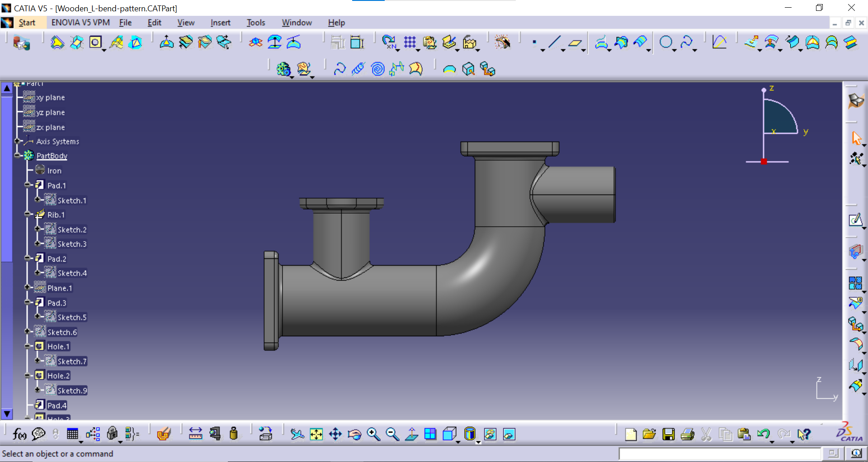Screen dimensions: 868x462
Task: Click the workbench icon at toolbar start
Action: [21, 43]
